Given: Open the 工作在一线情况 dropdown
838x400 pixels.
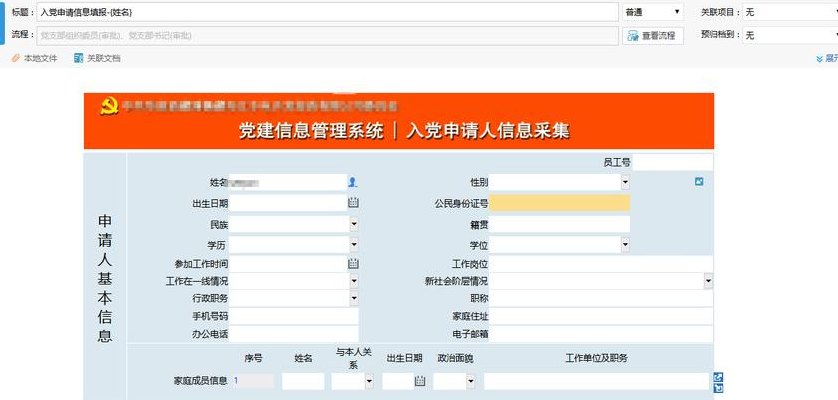Looking at the screenshot, I should pos(354,281).
